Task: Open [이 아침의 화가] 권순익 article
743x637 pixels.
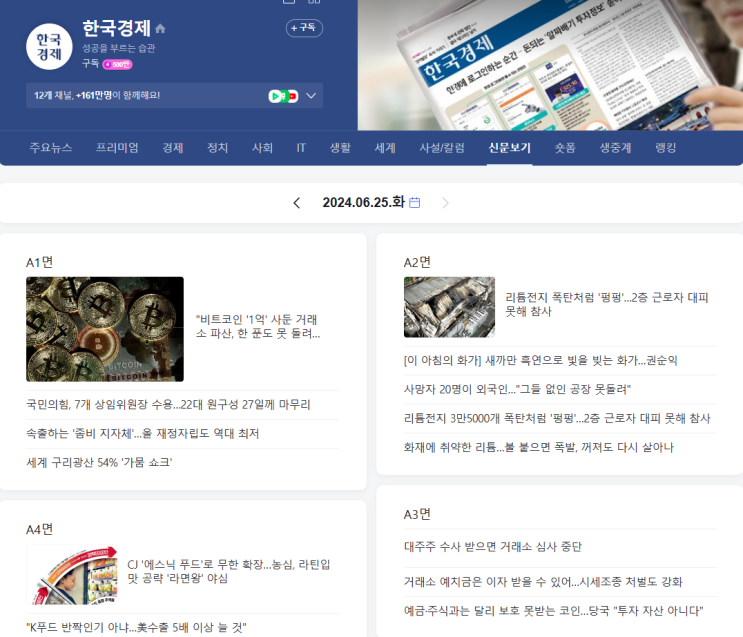Action: coord(541,361)
